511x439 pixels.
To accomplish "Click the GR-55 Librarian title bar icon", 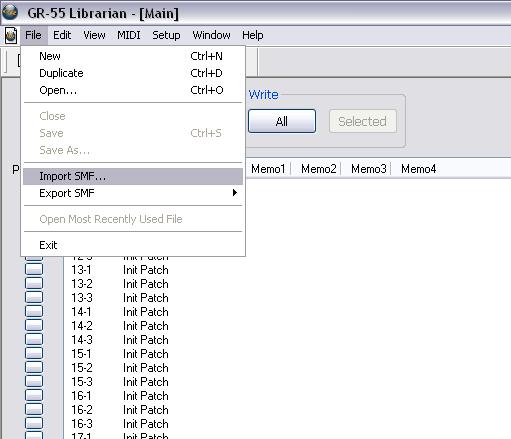I will coord(10,13).
